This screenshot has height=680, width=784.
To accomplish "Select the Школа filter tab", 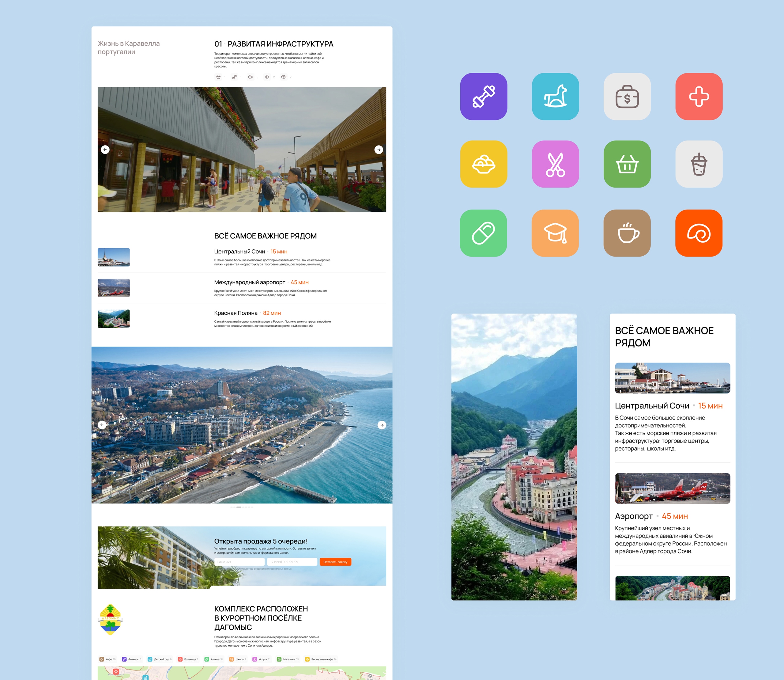I will pyautogui.click(x=238, y=659).
